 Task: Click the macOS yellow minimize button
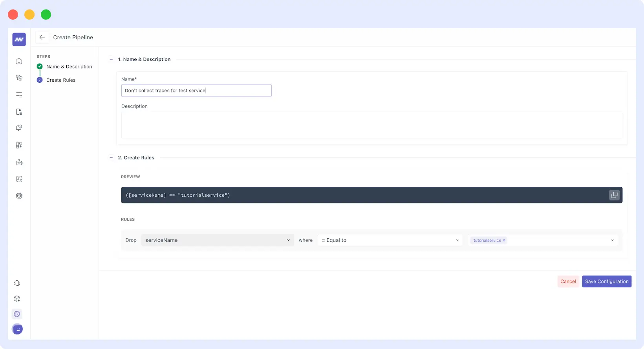click(29, 15)
